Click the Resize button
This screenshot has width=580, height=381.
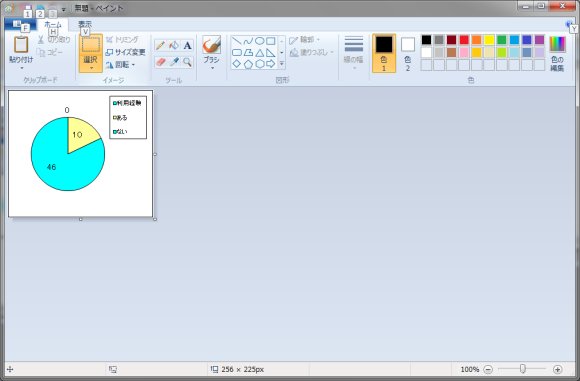click(125, 52)
